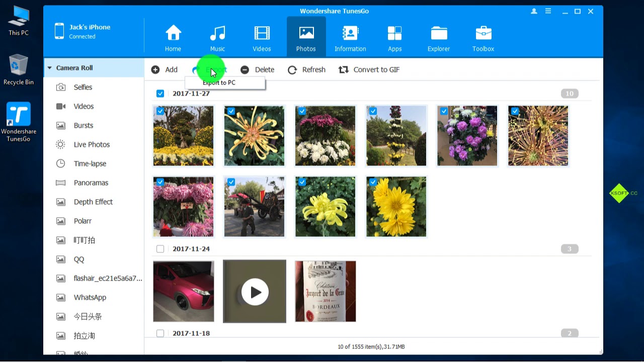Viewport: 644px width, 362px height.
Task: Uncheck the golden spiky flower photo checkbox
Action: click(x=515, y=111)
